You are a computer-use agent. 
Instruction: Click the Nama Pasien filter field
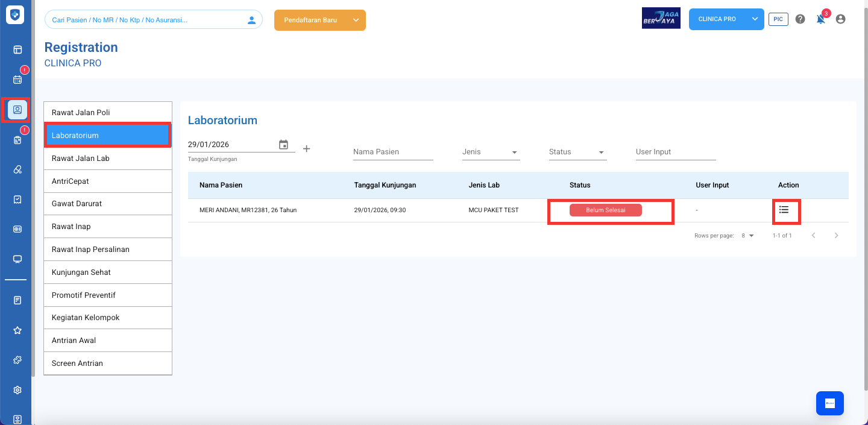point(393,152)
